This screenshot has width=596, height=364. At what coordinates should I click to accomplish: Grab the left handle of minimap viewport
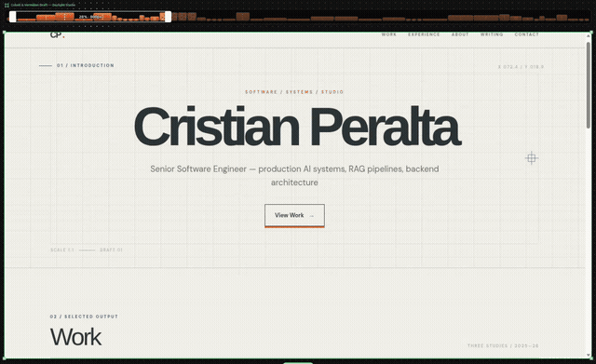[x=12, y=17]
